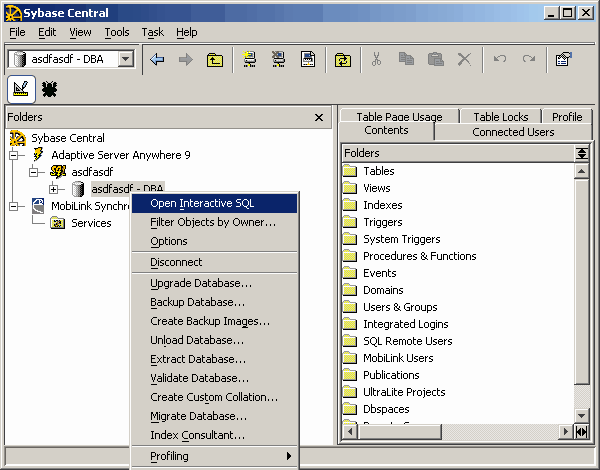Click the Forward arrow toolbar icon

186,59
